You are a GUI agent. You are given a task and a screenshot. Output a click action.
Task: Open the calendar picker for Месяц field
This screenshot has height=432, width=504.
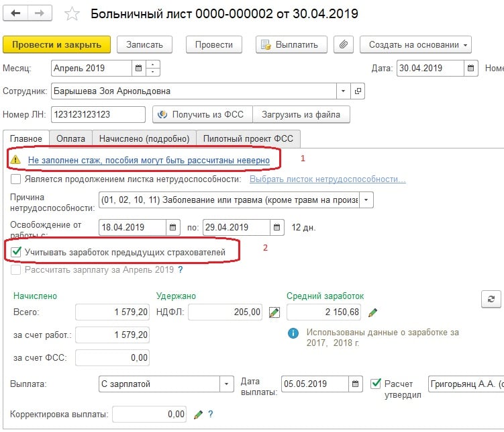coord(139,68)
